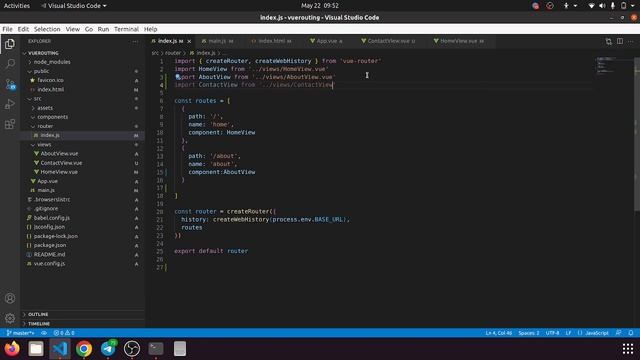Open the Terminal menu
The height and width of the screenshot is (360, 640).
(126, 29)
